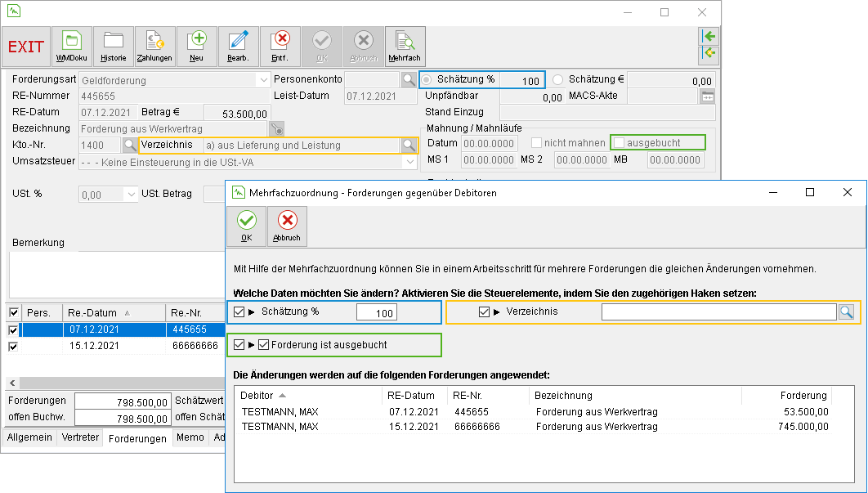Click the app icon in main window title bar
The image size is (868, 493).
pyautogui.click(x=13, y=11)
